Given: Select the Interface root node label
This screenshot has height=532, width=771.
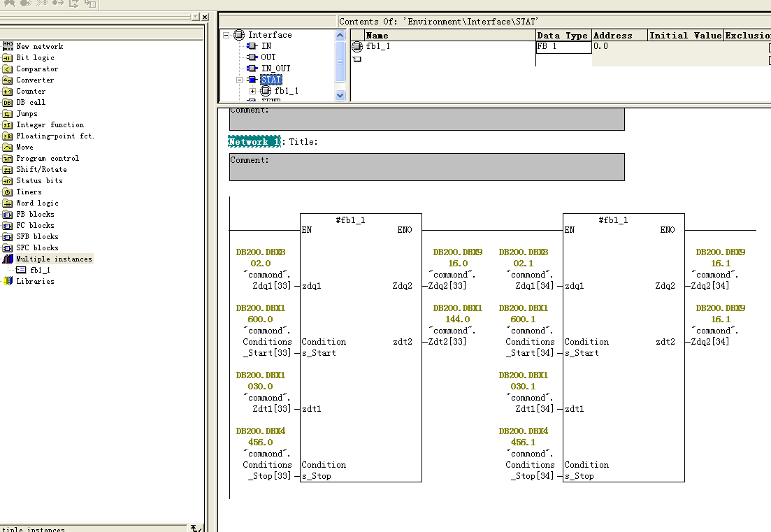Looking at the screenshot, I should [x=270, y=35].
